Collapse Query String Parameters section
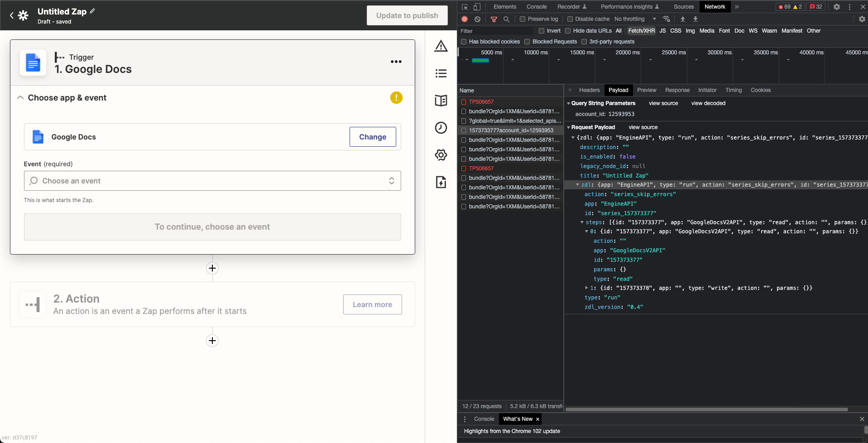Viewport: 868px width, 443px height. (x=569, y=103)
